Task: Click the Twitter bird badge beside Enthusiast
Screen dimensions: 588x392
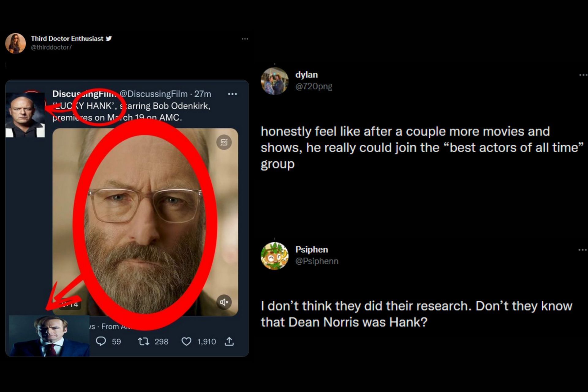Action: [109, 39]
